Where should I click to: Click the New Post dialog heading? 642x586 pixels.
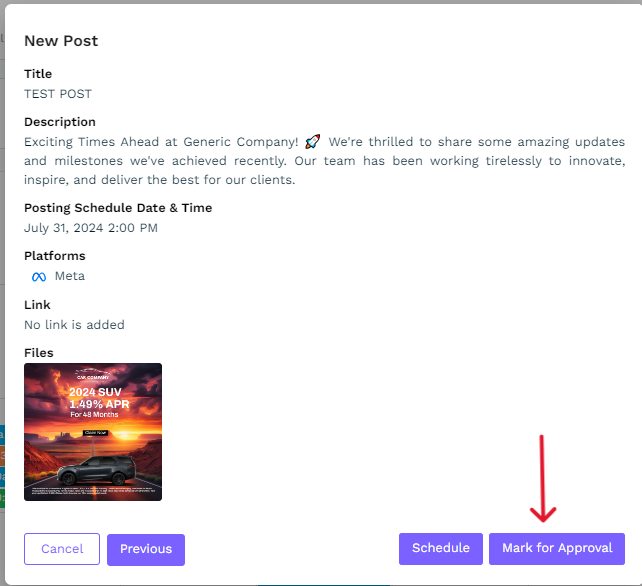(x=61, y=41)
